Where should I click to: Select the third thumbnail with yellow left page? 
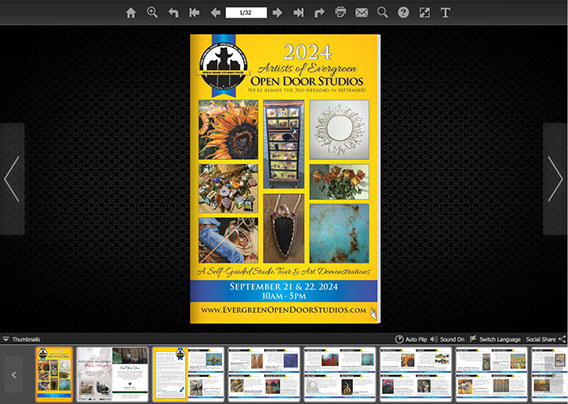[188, 374]
